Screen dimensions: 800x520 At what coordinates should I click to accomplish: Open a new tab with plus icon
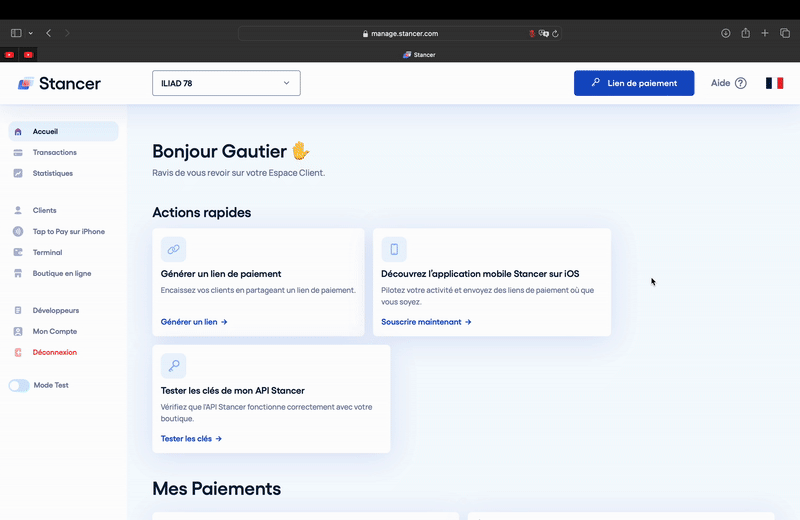point(765,33)
